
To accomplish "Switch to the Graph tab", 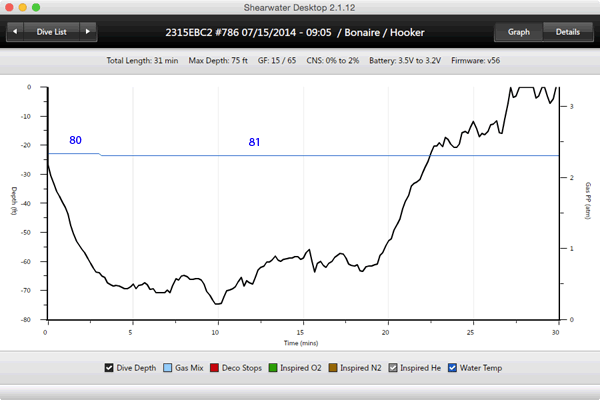I will coord(518,32).
